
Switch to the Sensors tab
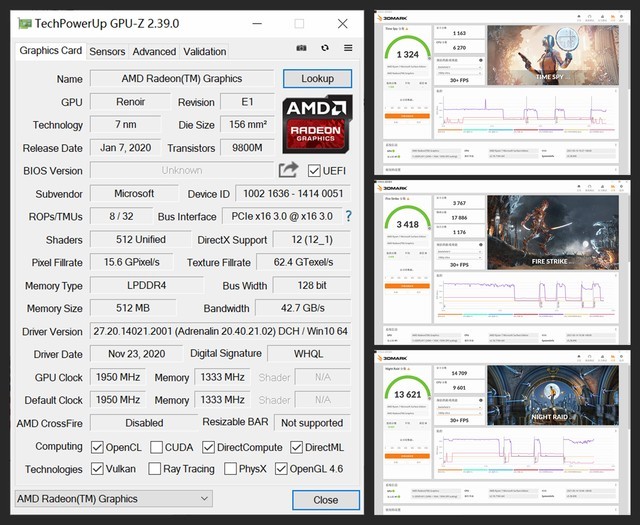107,52
